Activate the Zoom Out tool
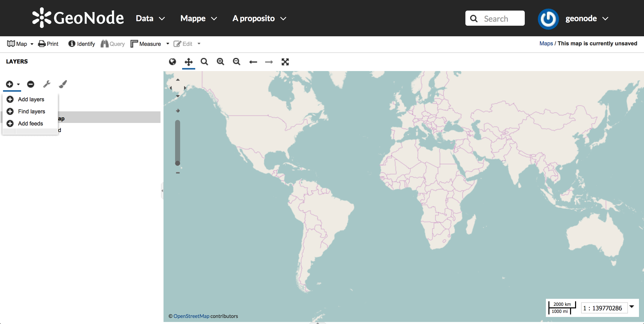Image resolution: width=644 pixels, height=324 pixels. pos(236,62)
